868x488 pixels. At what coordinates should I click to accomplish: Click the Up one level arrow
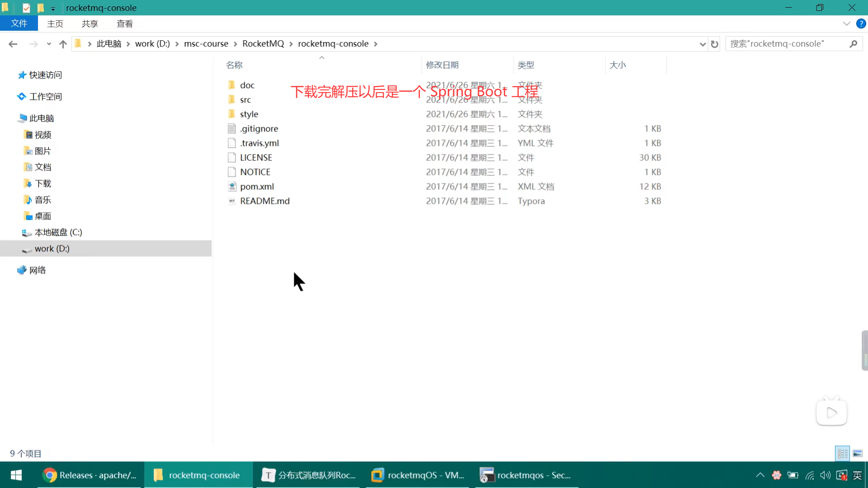pyautogui.click(x=63, y=44)
